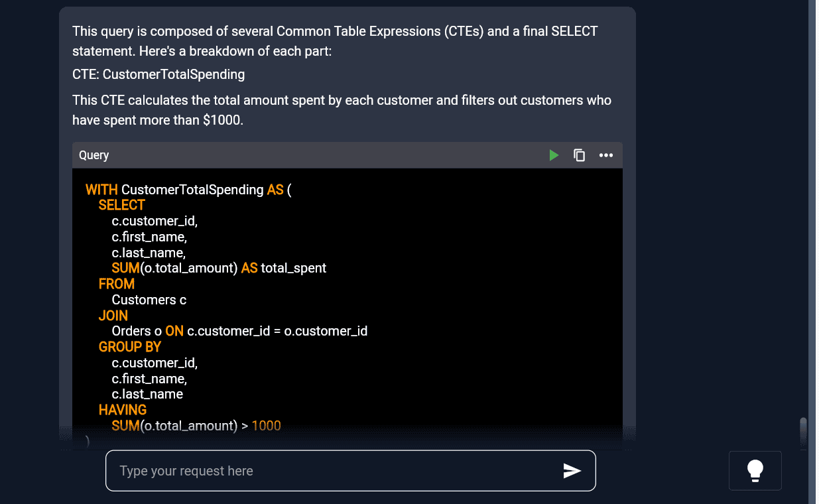Click the 'AS total_spent' alias text
Image resolution: width=819 pixels, height=504 pixels.
284,268
